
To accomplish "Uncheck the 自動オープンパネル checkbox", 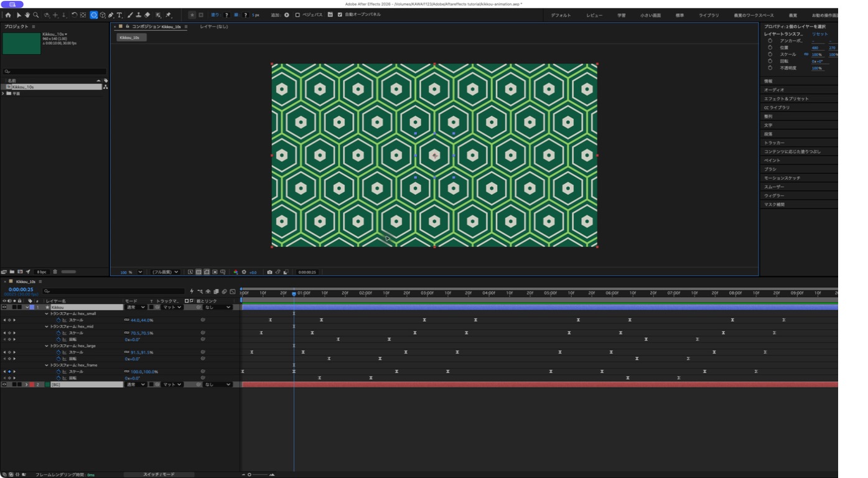I will point(340,15).
